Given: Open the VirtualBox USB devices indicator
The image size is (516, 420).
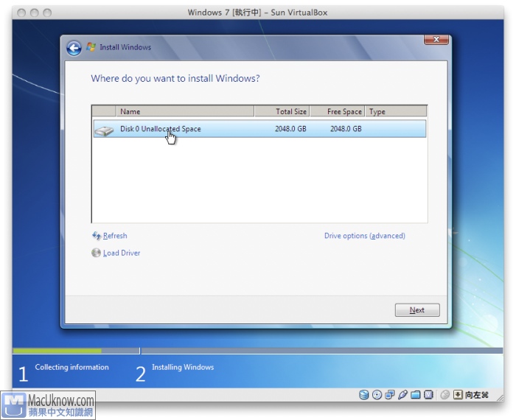Looking at the screenshot, I should coord(402,395).
